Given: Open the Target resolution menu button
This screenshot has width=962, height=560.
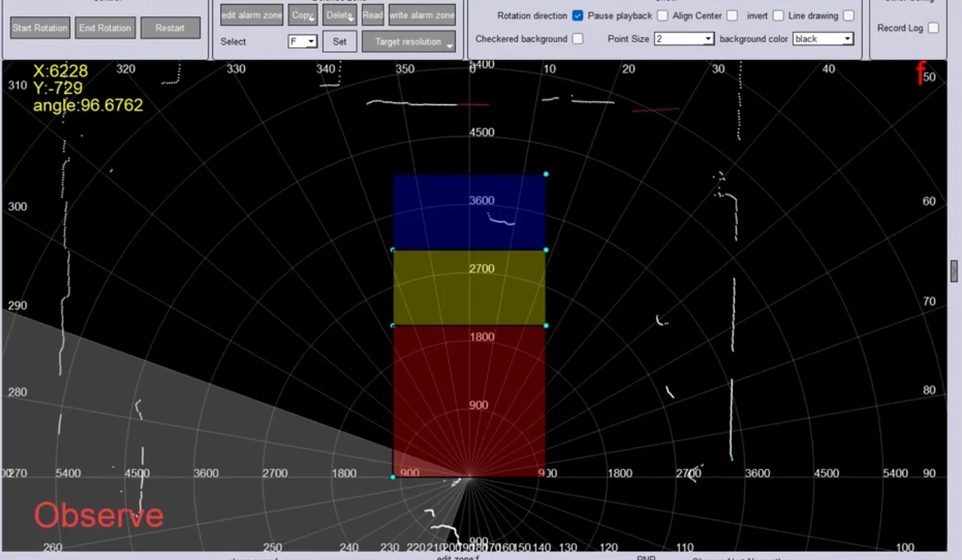Looking at the screenshot, I should coord(409,42).
